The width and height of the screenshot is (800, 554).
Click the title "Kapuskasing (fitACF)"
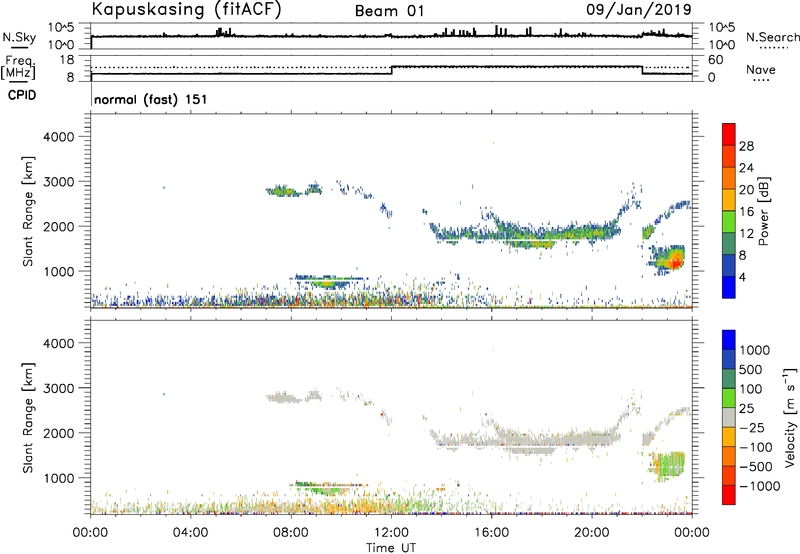coord(186,9)
